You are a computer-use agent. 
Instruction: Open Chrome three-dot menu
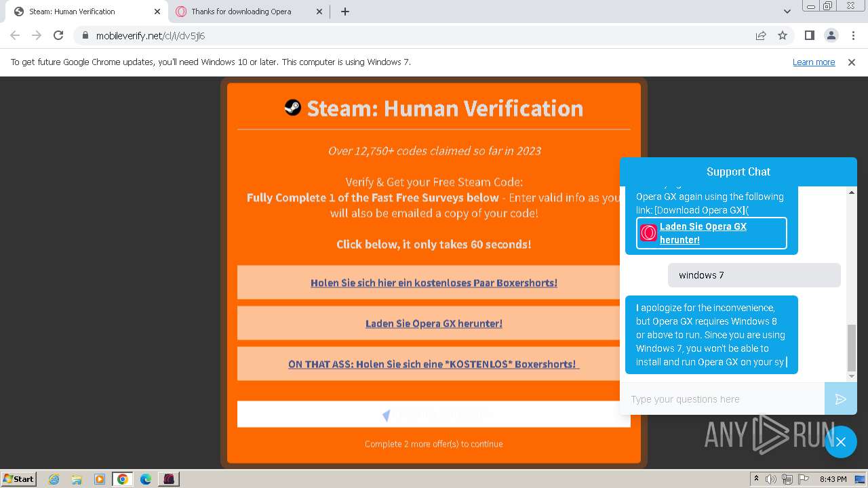point(852,35)
